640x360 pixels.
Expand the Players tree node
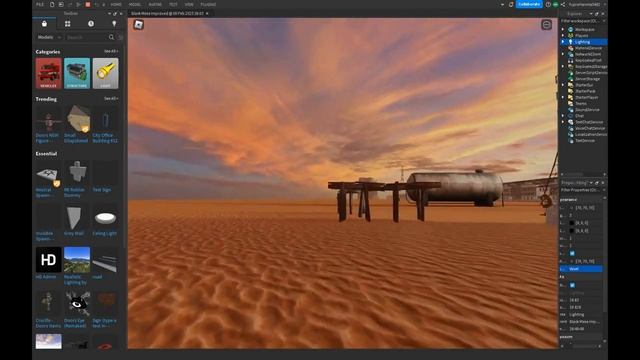[x=563, y=36]
